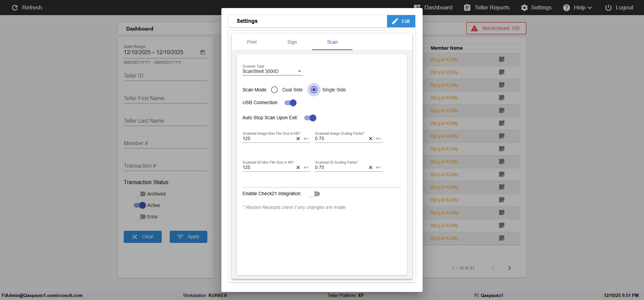Click the Edit button in Settings
The width and height of the screenshot is (644, 300).
[401, 21]
